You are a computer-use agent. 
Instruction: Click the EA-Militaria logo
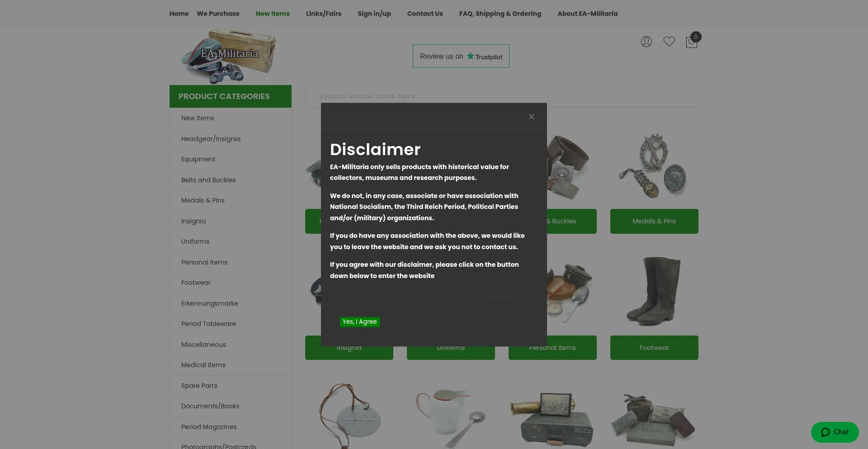pyautogui.click(x=230, y=56)
